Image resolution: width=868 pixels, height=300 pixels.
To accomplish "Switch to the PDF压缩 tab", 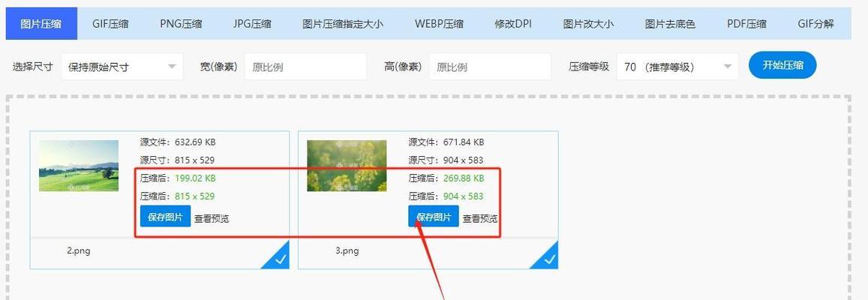I will coord(746,24).
